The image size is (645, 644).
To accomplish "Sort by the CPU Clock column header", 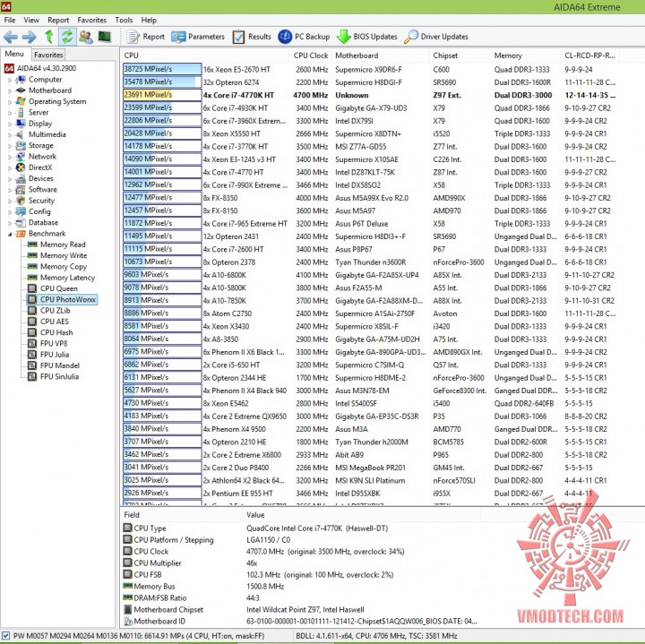I will tap(310, 56).
